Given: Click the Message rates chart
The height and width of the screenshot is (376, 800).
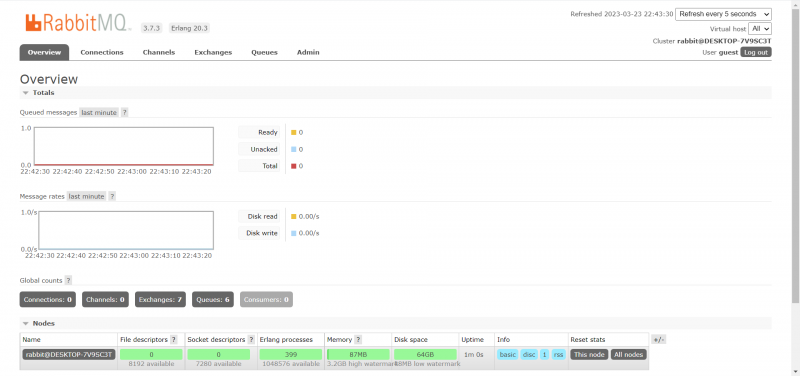Looking at the screenshot, I should [x=126, y=230].
